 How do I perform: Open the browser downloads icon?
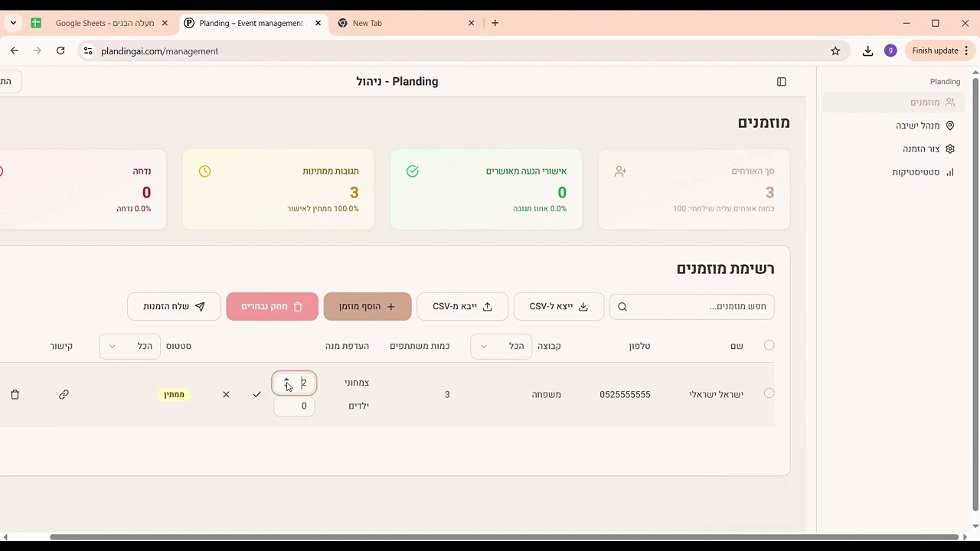tap(867, 51)
